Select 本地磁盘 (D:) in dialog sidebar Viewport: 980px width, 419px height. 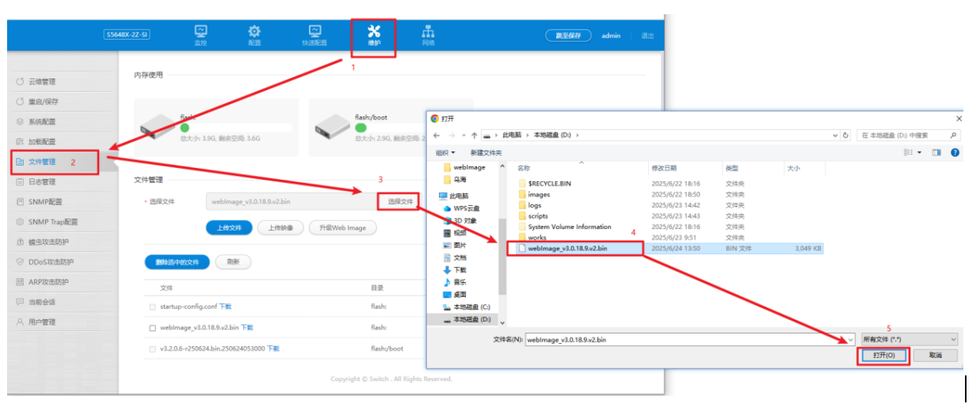click(467, 319)
